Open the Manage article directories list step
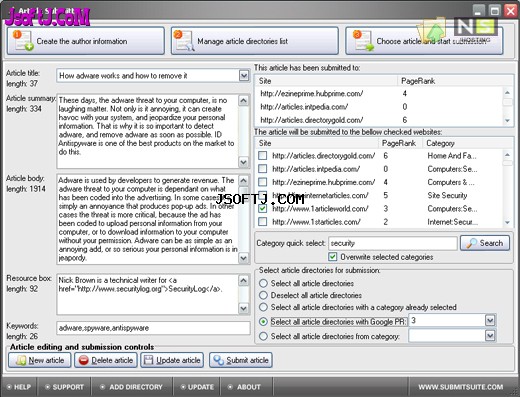Image resolution: width=520 pixels, height=397 pixels. pos(255,41)
